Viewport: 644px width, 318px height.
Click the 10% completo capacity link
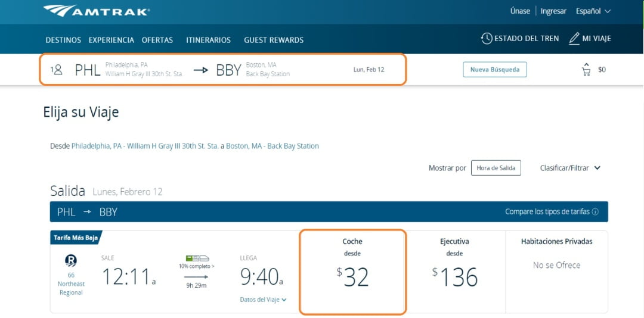pos(196,266)
